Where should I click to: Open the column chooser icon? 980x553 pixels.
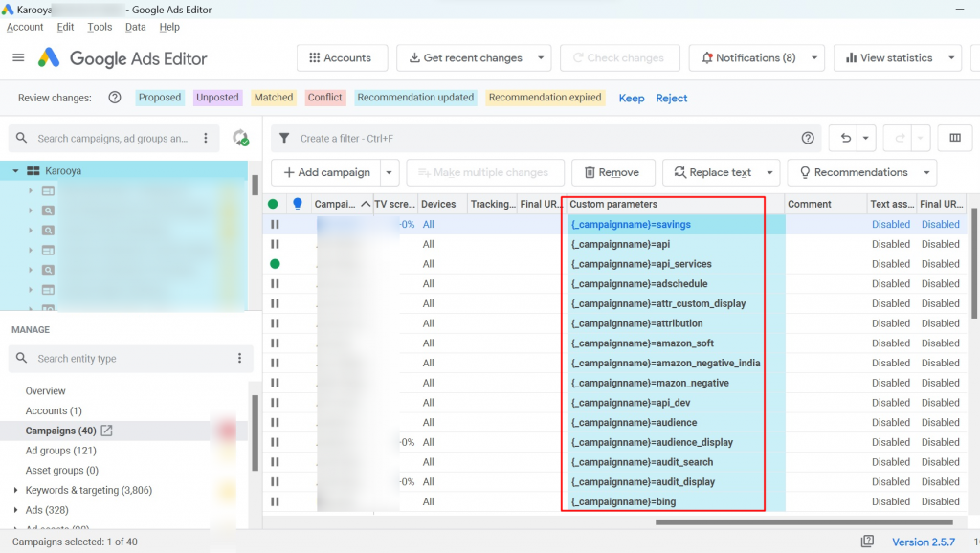(x=955, y=138)
